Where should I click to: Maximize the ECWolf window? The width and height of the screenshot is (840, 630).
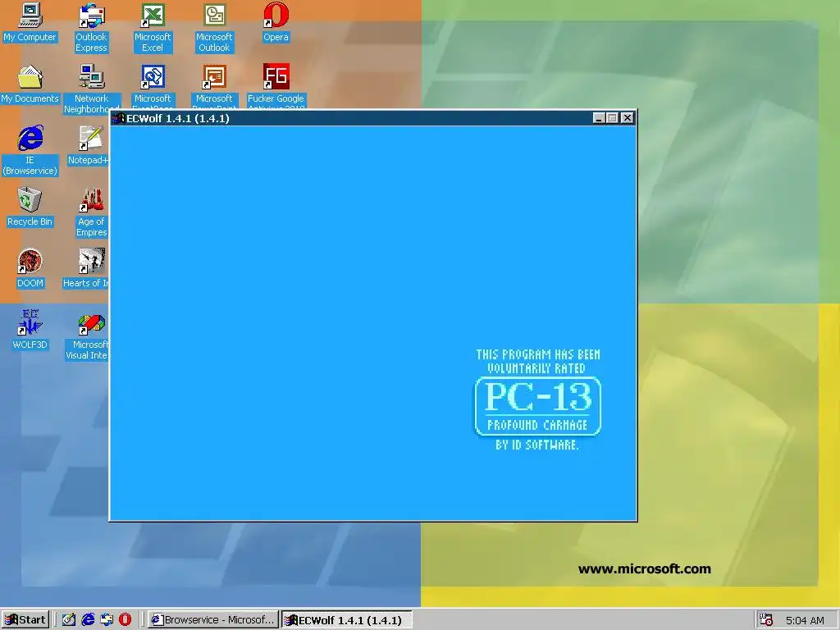point(613,118)
